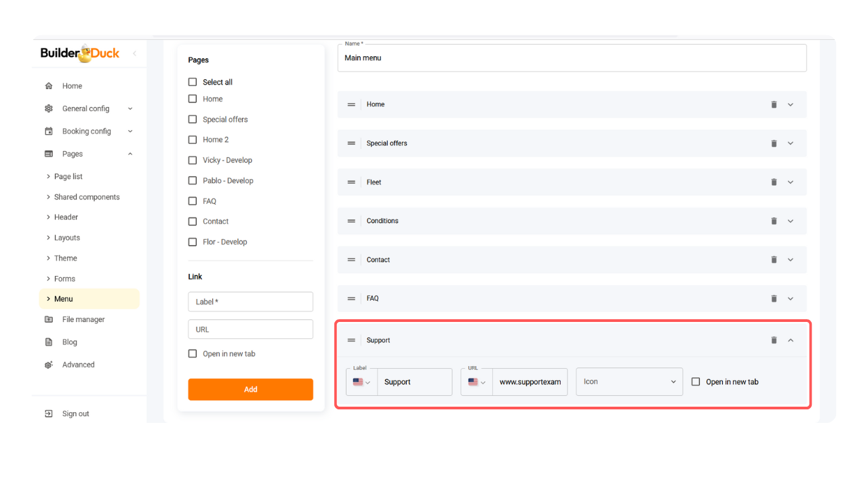
Task: Grab the drag handle of Fleet item
Action: [x=351, y=182]
